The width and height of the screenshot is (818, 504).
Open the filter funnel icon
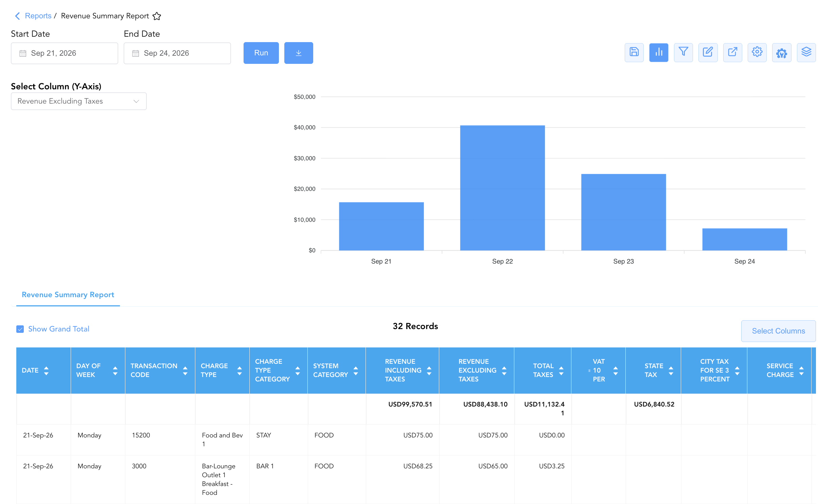[x=683, y=53]
